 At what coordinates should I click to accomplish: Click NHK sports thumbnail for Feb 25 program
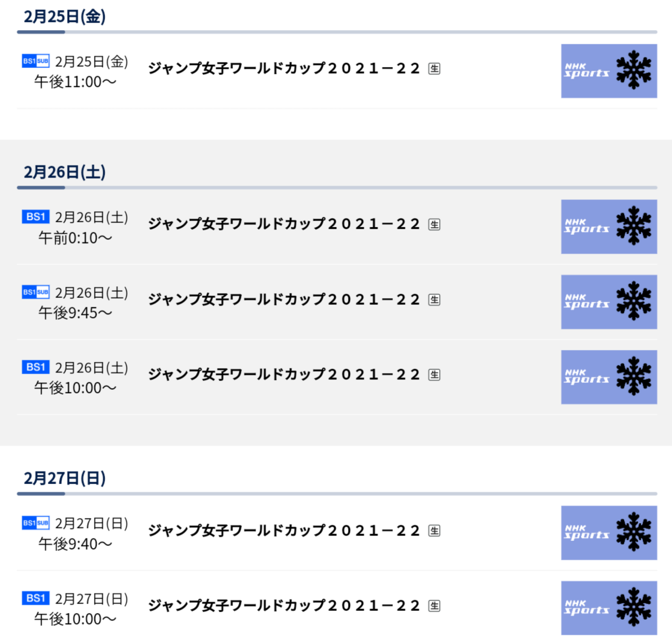click(609, 71)
